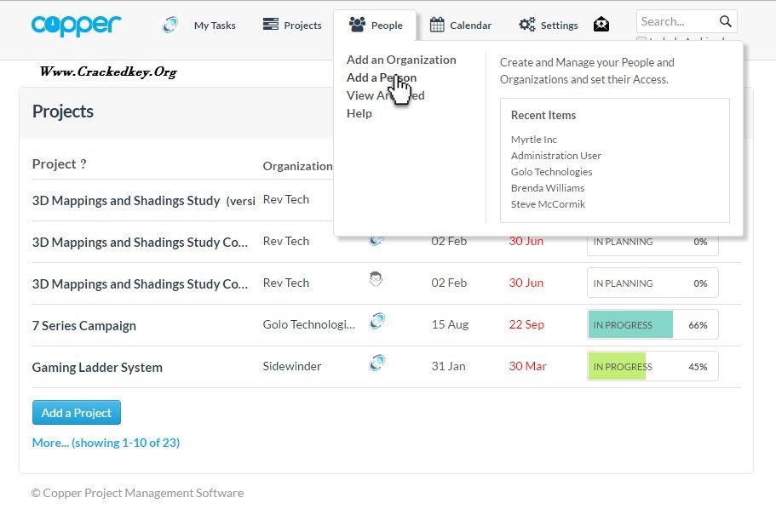Sort by the Project column header

59,164
